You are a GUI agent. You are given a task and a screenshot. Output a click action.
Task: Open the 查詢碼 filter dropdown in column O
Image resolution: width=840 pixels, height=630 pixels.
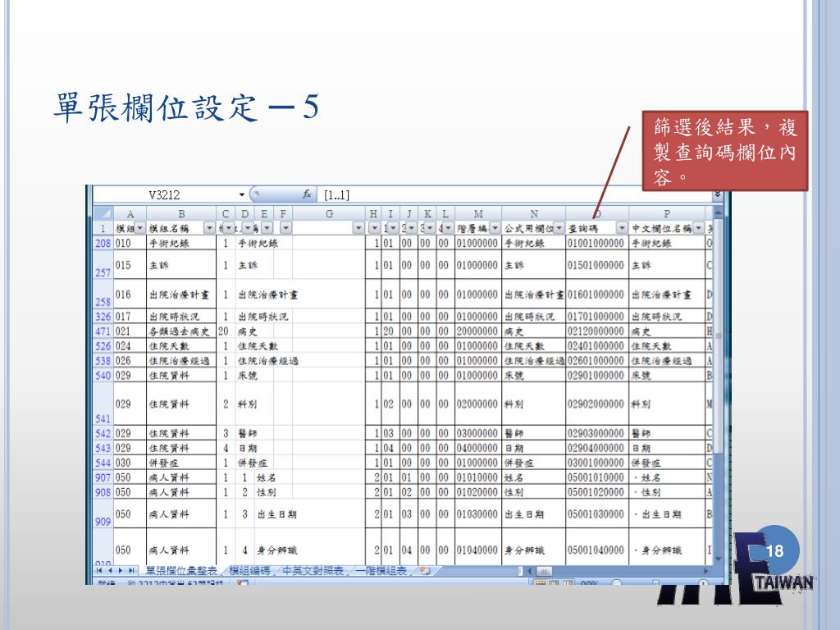[622, 228]
